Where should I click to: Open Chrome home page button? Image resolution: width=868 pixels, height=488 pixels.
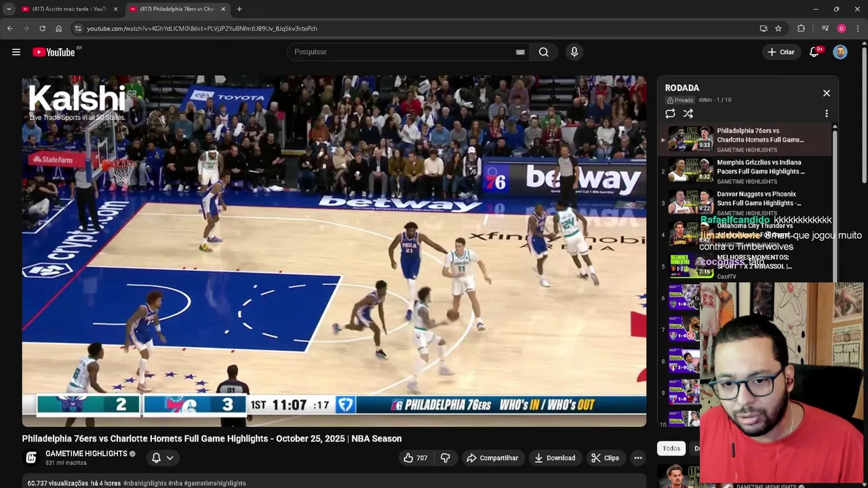click(58, 28)
